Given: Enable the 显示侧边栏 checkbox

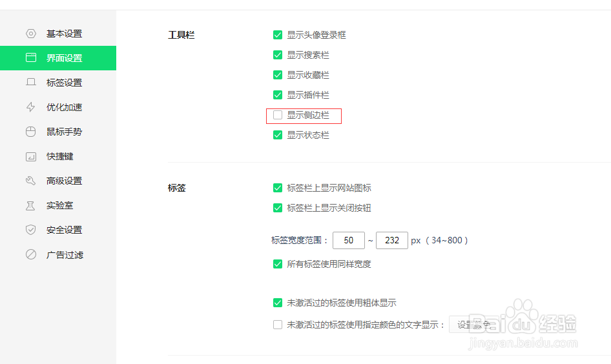Looking at the screenshot, I should [x=278, y=116].
